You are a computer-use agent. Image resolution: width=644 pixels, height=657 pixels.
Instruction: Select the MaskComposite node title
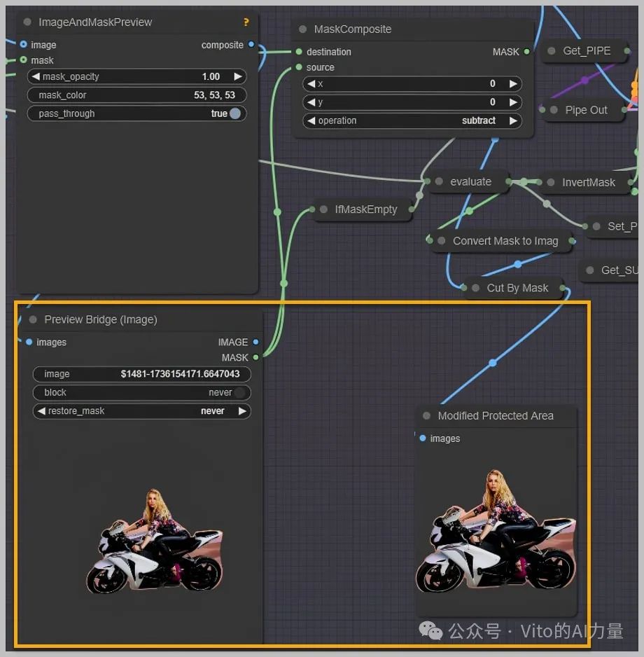click(x=353, y=29)
